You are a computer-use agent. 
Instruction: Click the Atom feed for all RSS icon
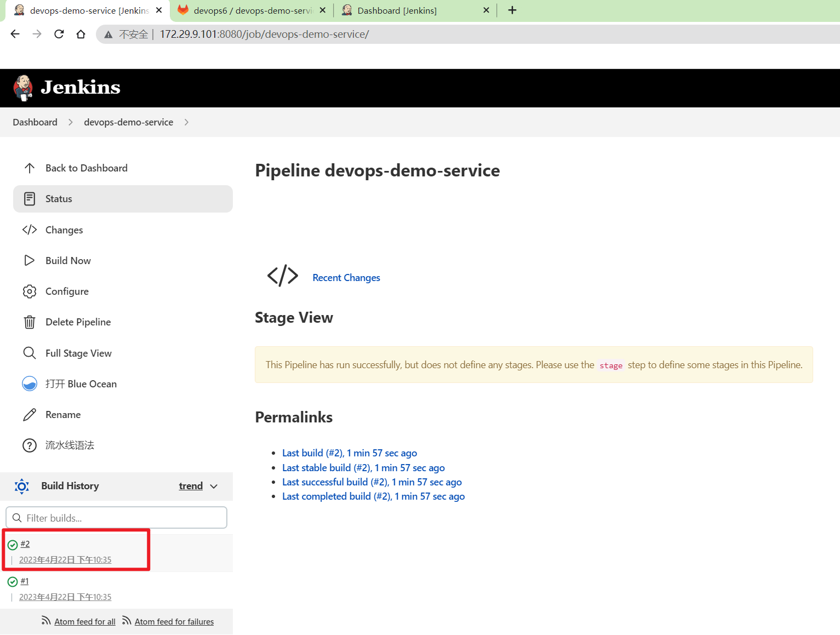click(x=46, y=621)
